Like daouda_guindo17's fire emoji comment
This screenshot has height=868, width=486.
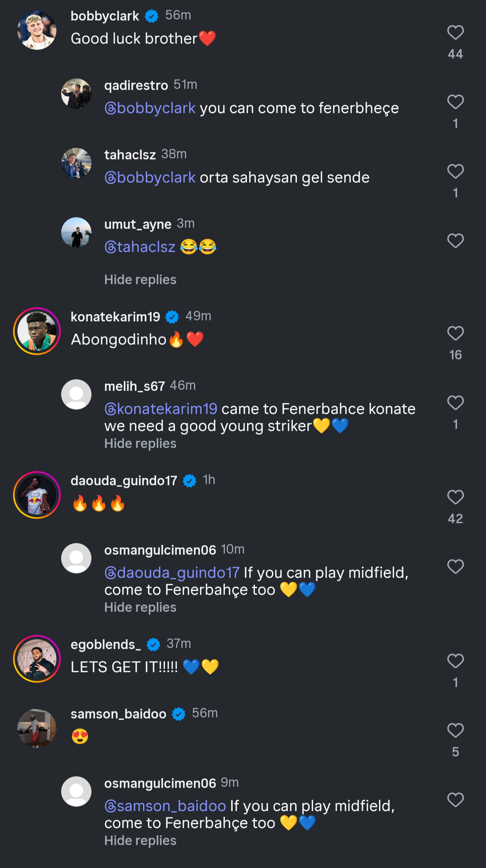coord(455,497)
